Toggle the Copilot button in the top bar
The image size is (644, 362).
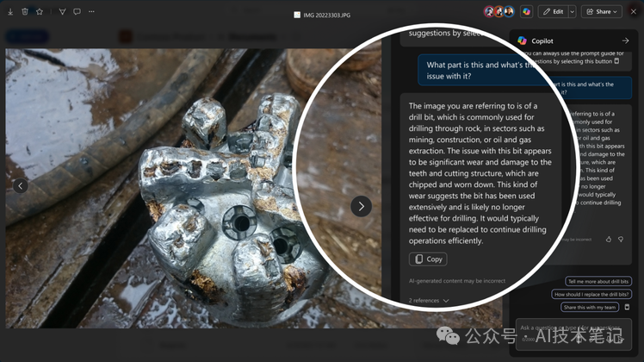527,12
